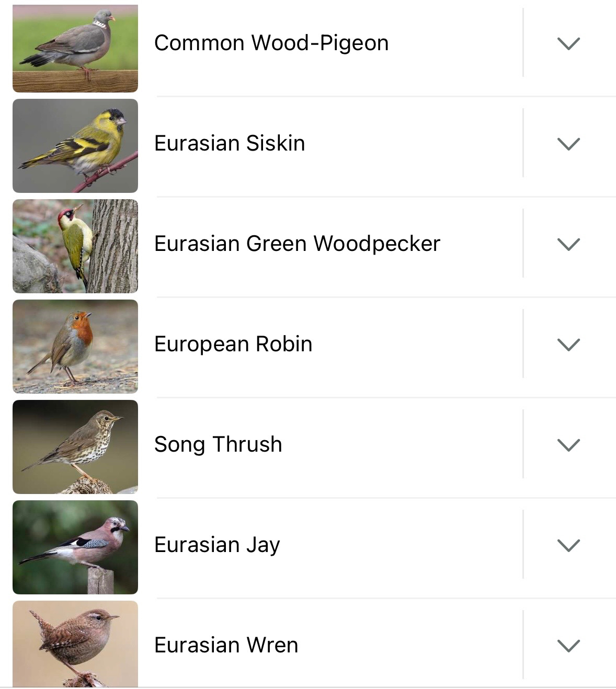Expand the European Robin chevron
This screenshot has height=689, width=616.
click(568, 344)
